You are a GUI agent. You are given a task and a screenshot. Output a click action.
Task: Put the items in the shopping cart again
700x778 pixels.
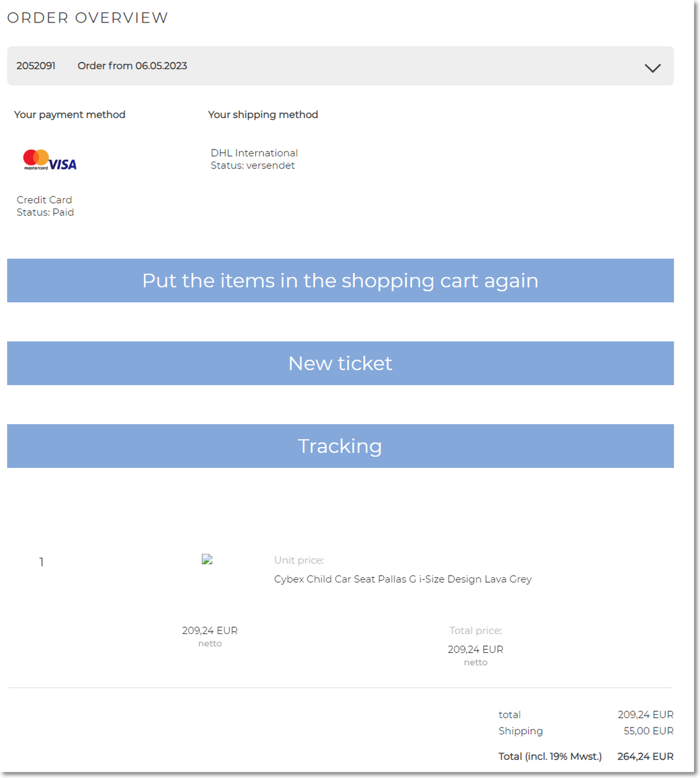coord(340,280)
